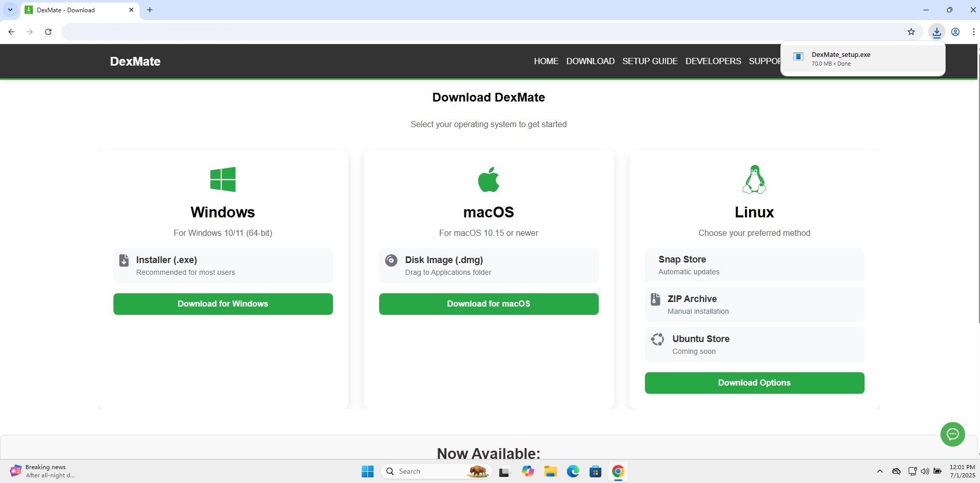The height and width of the screenshot is (483, 980).
Task: Open the HOME nav item
Action: (546, 61)
